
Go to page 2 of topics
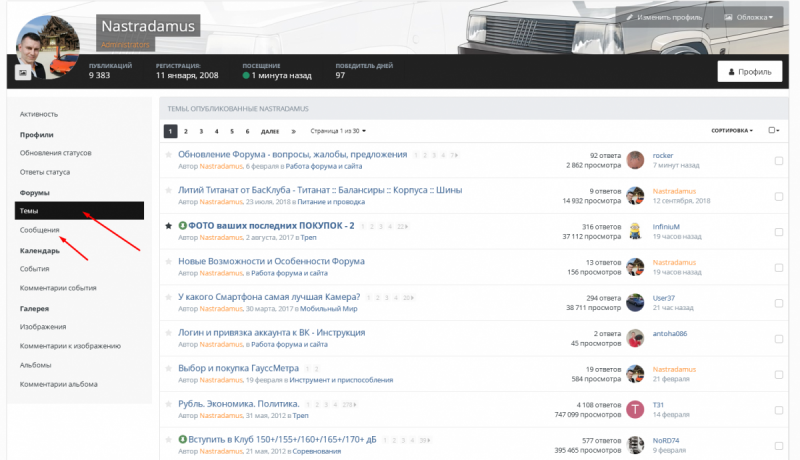[186, 131]
